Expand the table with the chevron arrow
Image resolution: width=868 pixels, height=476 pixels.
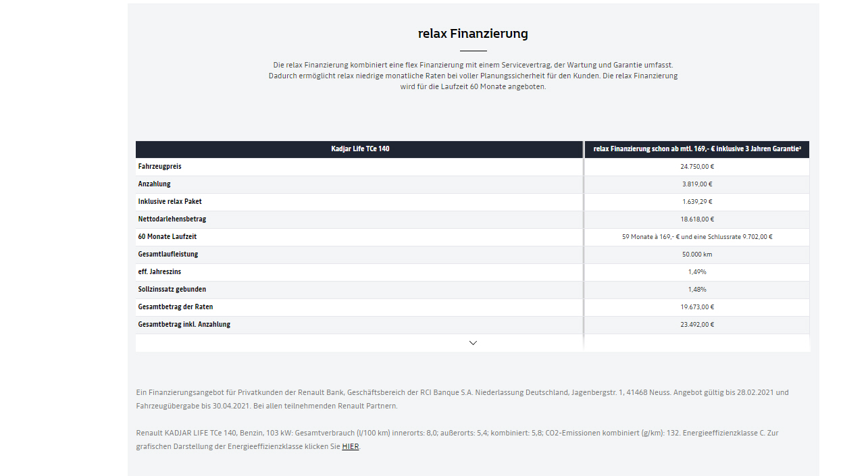click(473, 343)
